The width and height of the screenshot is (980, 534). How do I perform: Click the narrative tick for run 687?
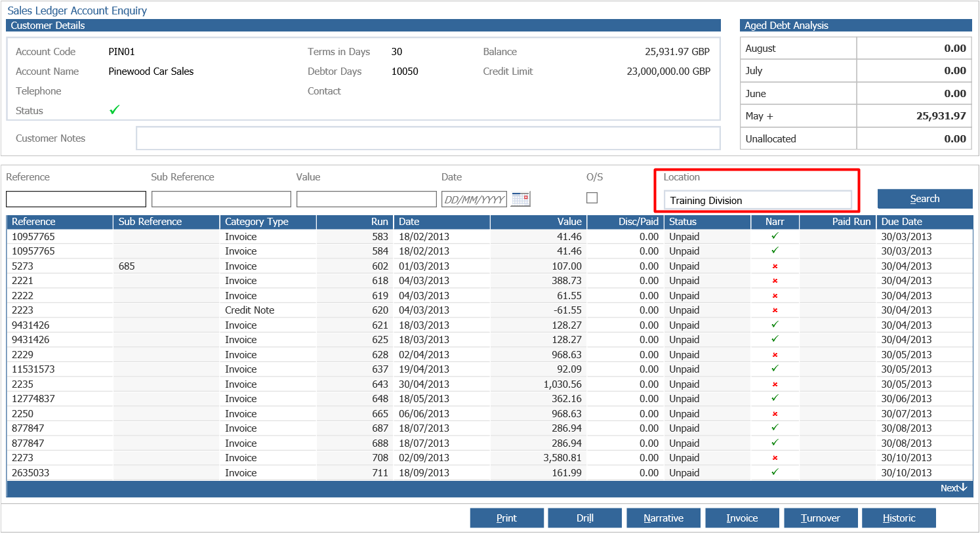pos(775,427)
